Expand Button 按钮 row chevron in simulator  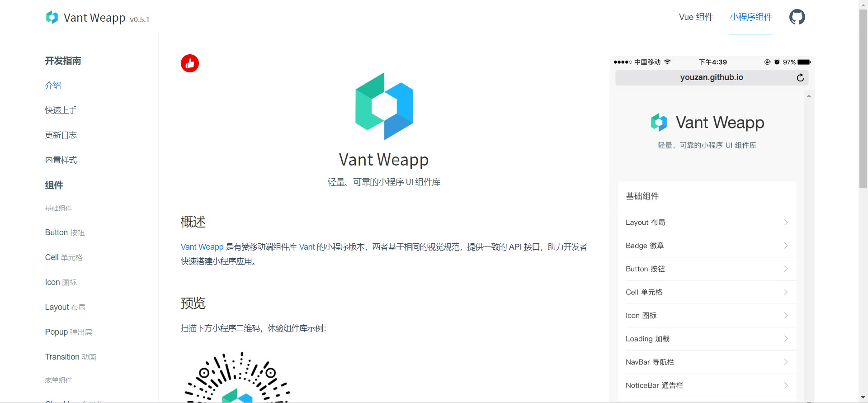[786, 269]
